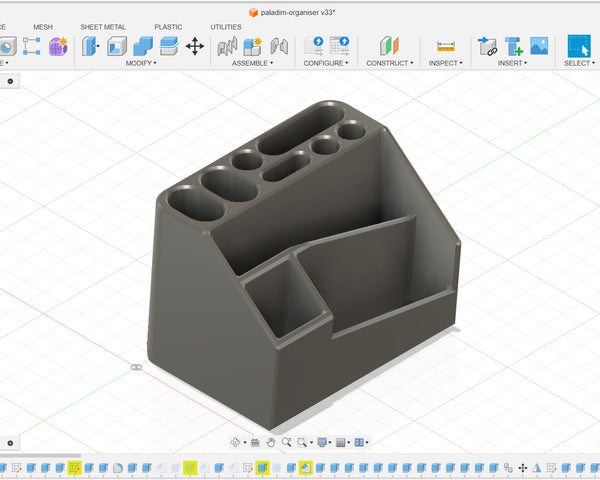Select the Offset Plane construct tool

click(x=389, y=46)
